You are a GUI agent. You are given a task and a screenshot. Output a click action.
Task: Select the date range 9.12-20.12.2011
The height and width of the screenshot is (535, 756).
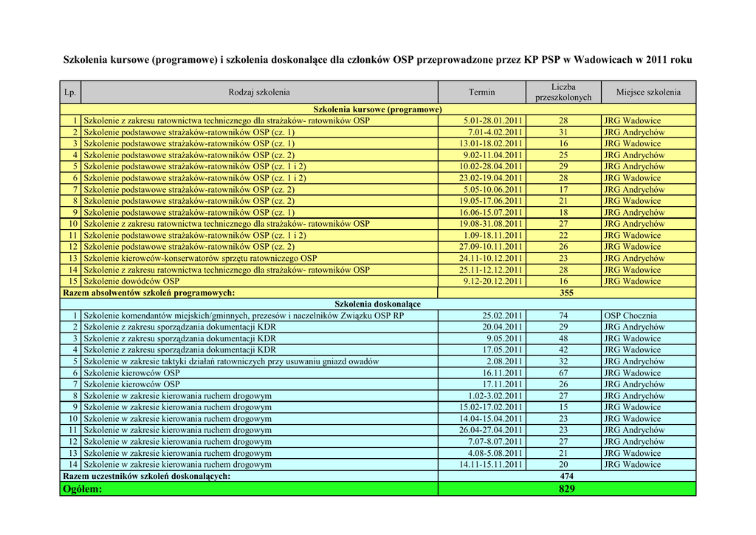click(x=492, y=282)
